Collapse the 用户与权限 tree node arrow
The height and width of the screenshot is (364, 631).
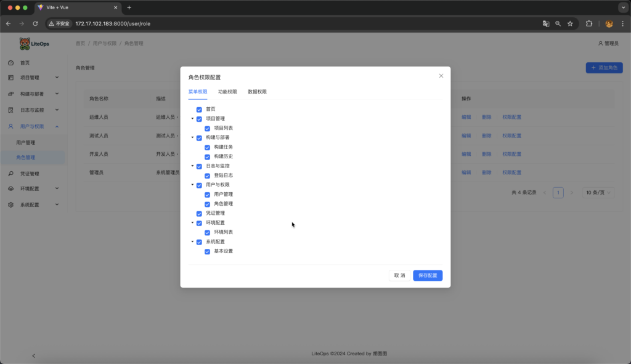pyautogui.click(x=192, y=185)
